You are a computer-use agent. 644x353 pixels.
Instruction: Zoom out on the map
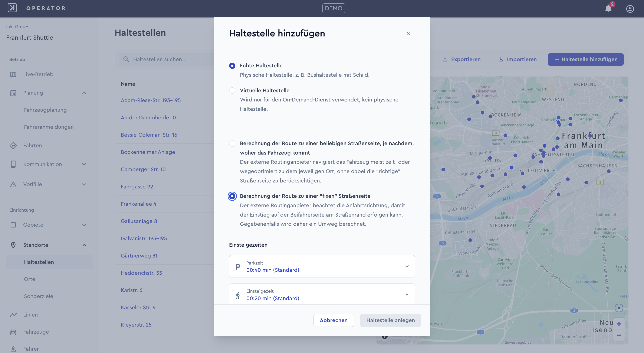[x=619, y=335]
